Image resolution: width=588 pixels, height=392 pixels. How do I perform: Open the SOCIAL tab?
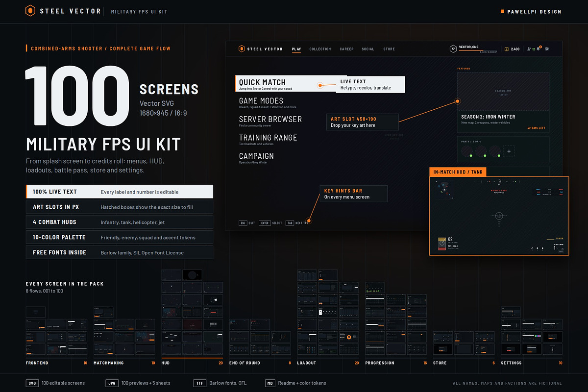coord(368,49)
